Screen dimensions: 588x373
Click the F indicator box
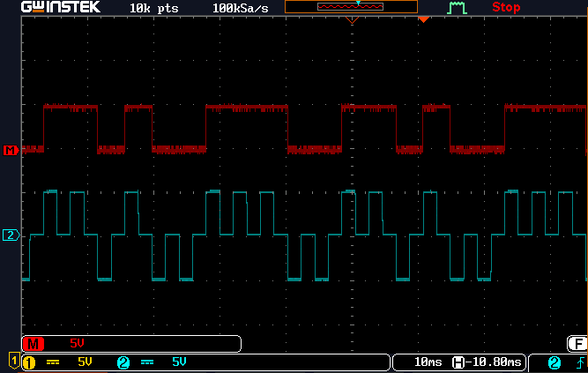click(577, 343)
